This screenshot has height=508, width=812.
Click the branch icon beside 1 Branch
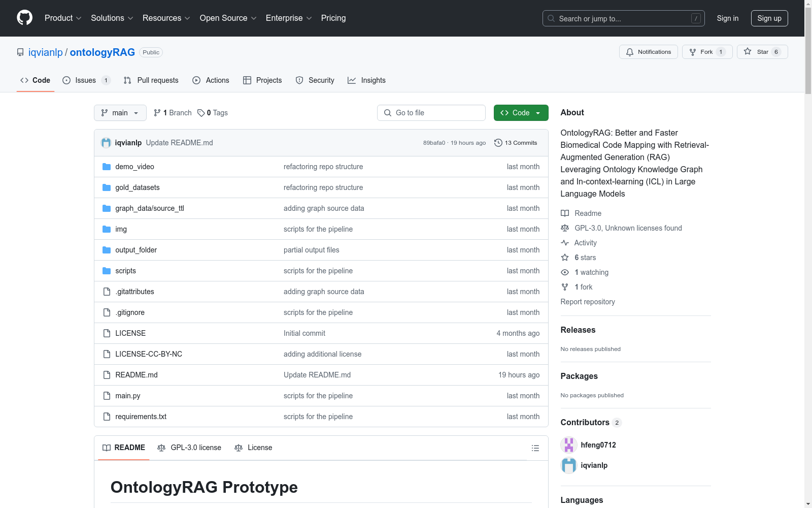click(x=157, y=113)
